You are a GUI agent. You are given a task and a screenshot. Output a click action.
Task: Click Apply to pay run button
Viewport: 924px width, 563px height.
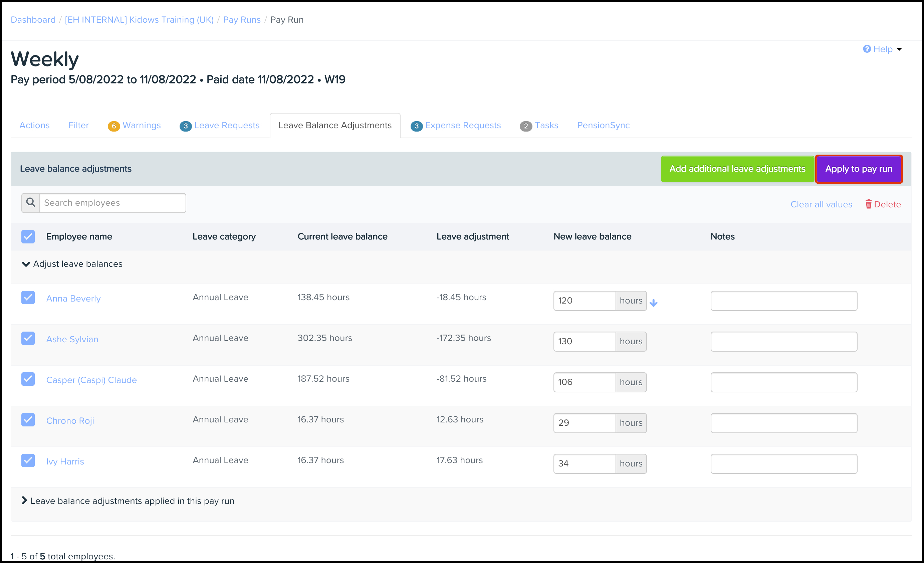tap(858, 169)
